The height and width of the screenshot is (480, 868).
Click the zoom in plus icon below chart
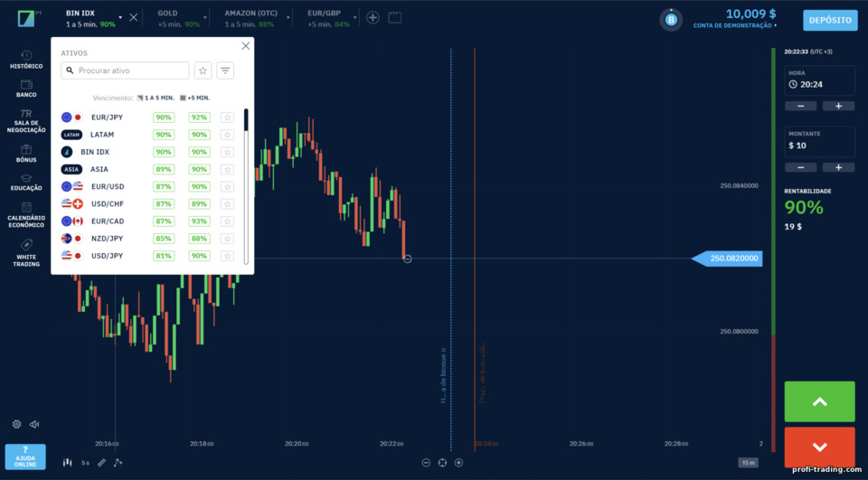pos(458,463)
